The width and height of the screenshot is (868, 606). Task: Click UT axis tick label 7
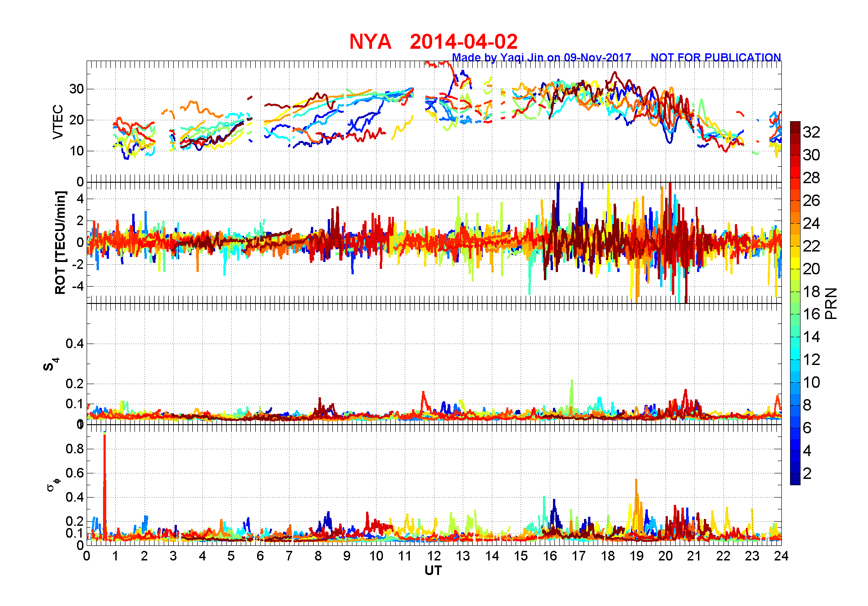coord(289,556)
